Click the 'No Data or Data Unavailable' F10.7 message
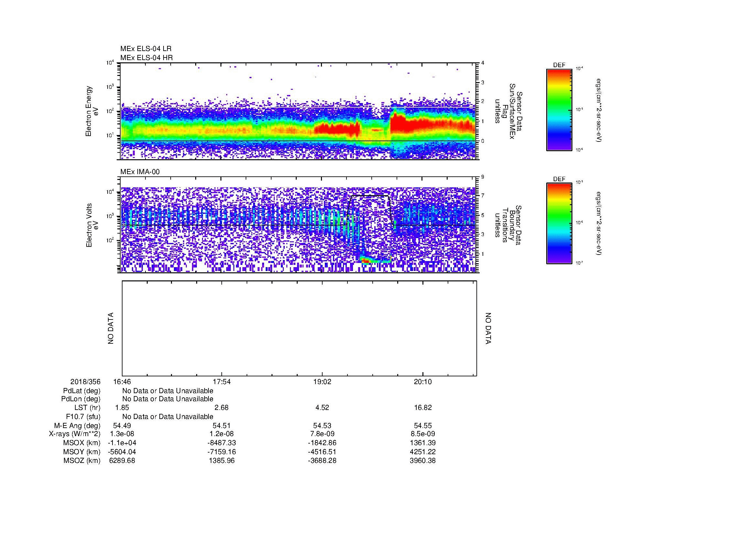This screenshot has height=534, width=756. tap(168, 417)
